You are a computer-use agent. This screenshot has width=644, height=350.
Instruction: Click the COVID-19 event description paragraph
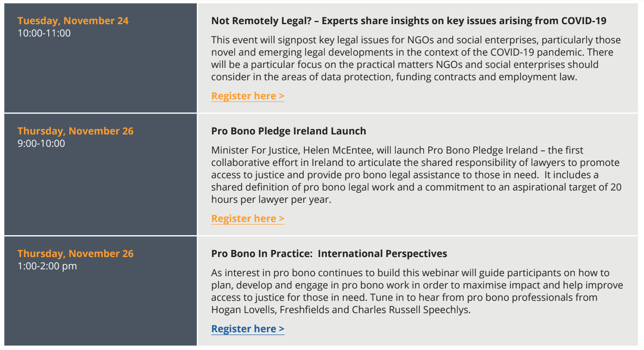[416, 59]
